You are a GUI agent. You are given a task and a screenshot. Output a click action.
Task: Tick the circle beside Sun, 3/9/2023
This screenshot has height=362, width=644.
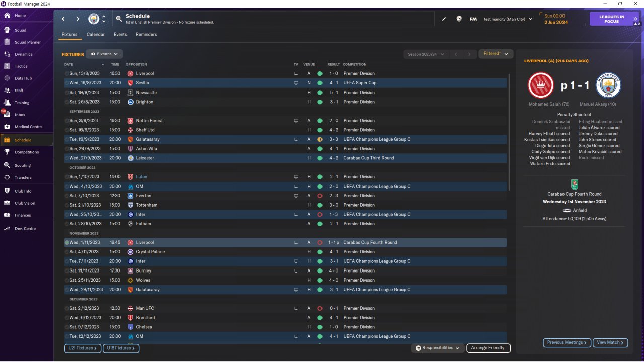pos(67,121)
